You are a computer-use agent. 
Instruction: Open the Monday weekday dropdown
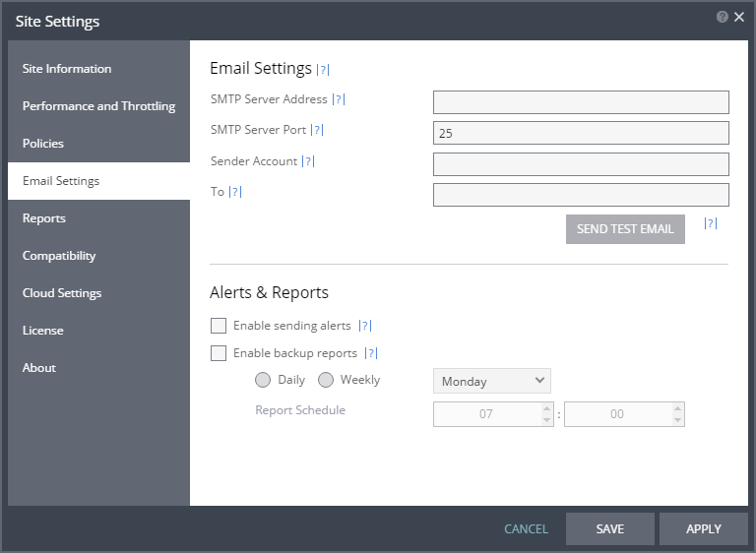click(x=492, y=382)
